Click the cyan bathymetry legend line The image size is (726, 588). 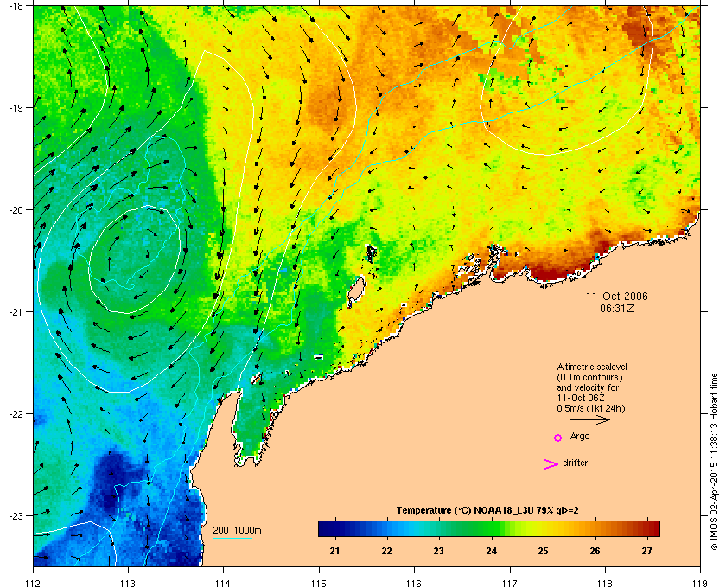tap(232, 539)
